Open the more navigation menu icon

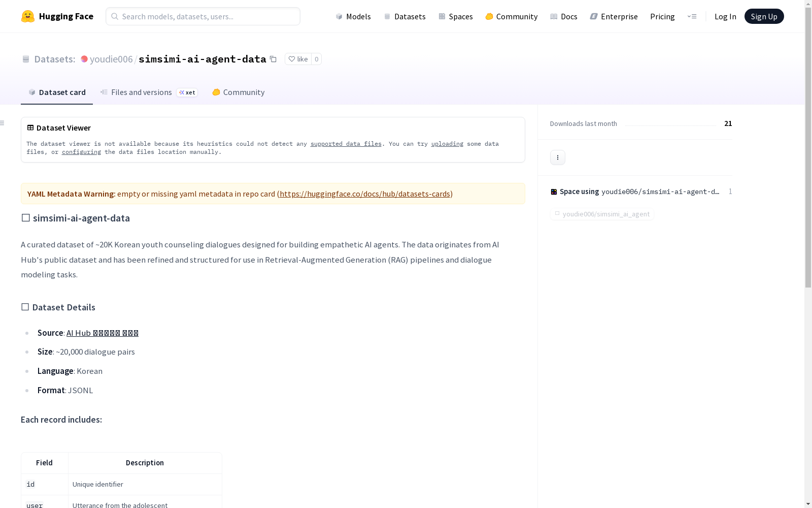[x=692, y=16]
